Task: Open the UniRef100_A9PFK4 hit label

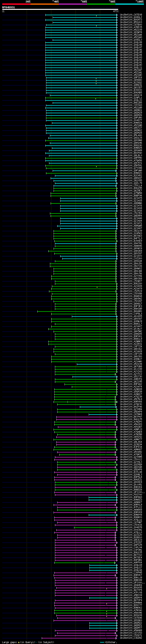Action: click(x=131, y=563)
